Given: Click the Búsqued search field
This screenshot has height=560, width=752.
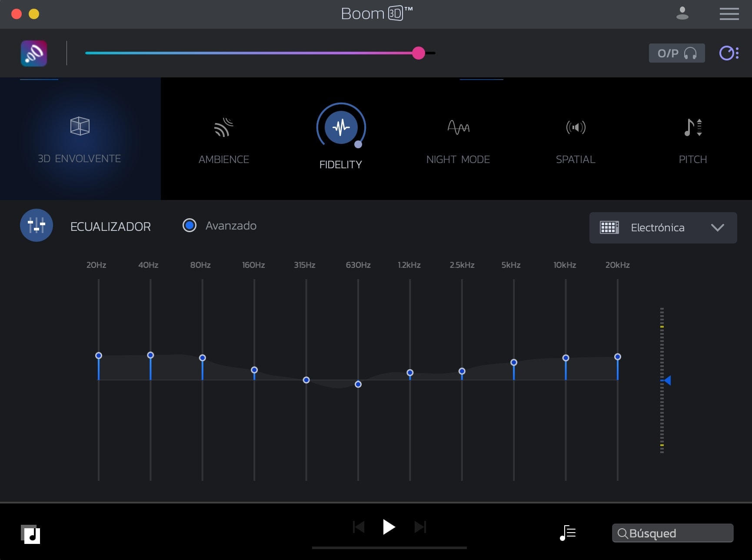Looking at the screenshot, I should [x=672, y=533].
